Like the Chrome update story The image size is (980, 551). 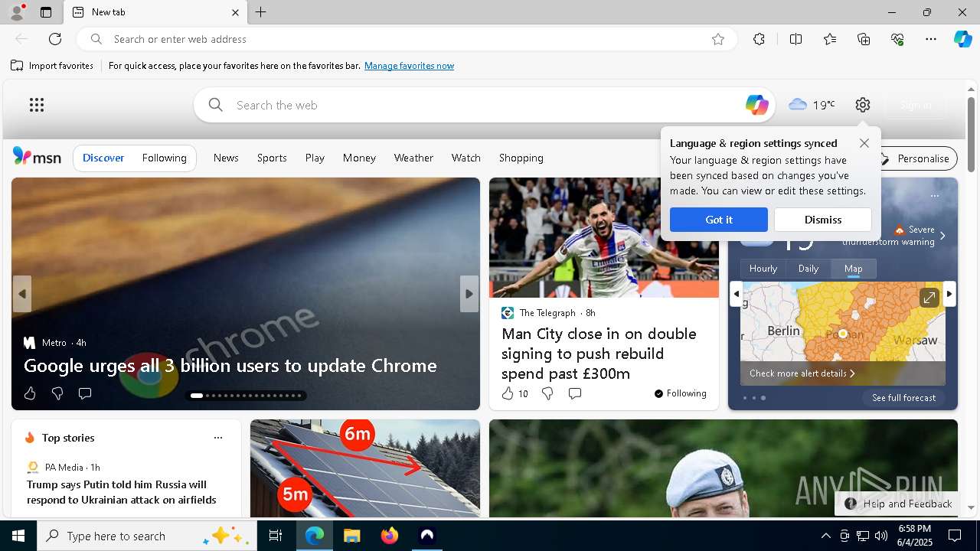30,393
